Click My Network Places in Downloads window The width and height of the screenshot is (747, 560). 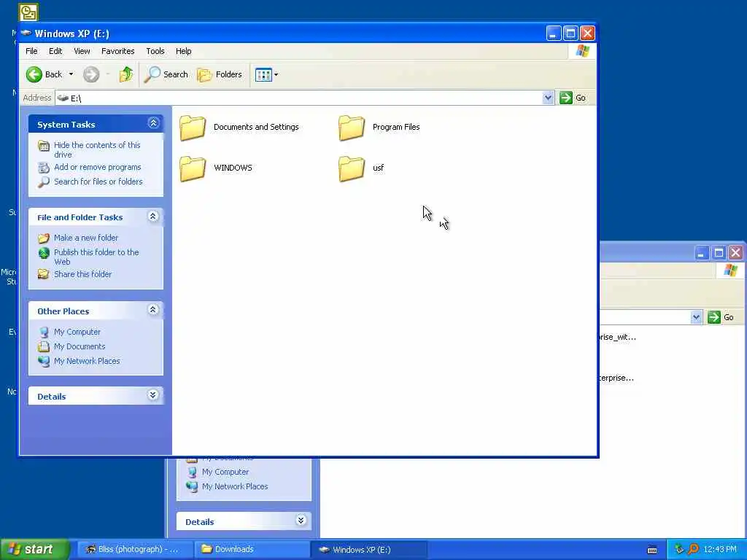[x=234, y=486]
